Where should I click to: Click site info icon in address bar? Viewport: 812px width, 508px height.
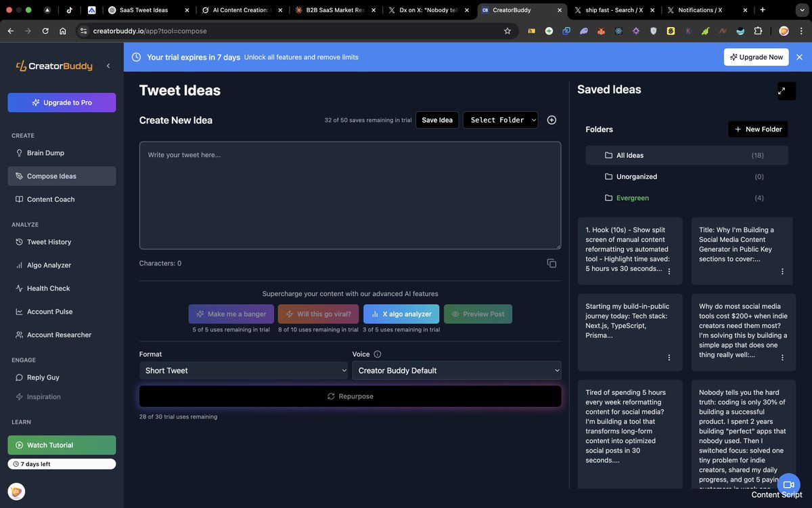coord(83,31)
